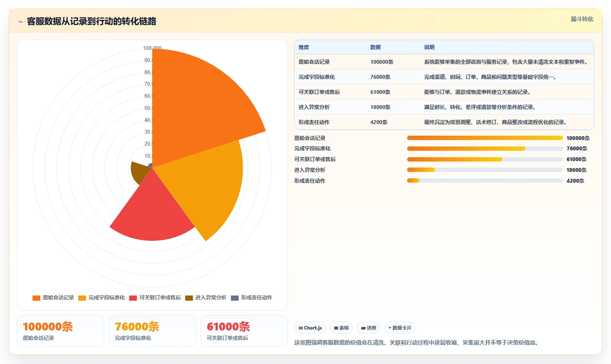Toggle 进入异常分析 legend swatch under the chart
The image size is (611, 364).
coord(189,298)
